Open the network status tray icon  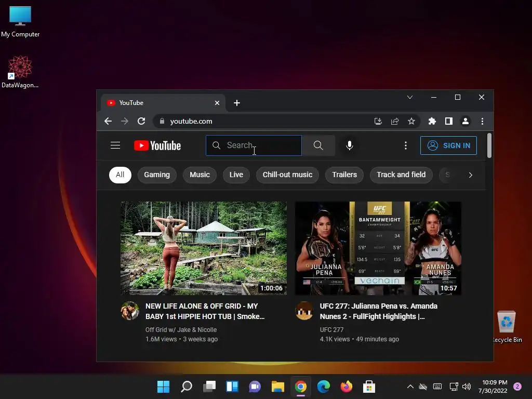(454, 387)
